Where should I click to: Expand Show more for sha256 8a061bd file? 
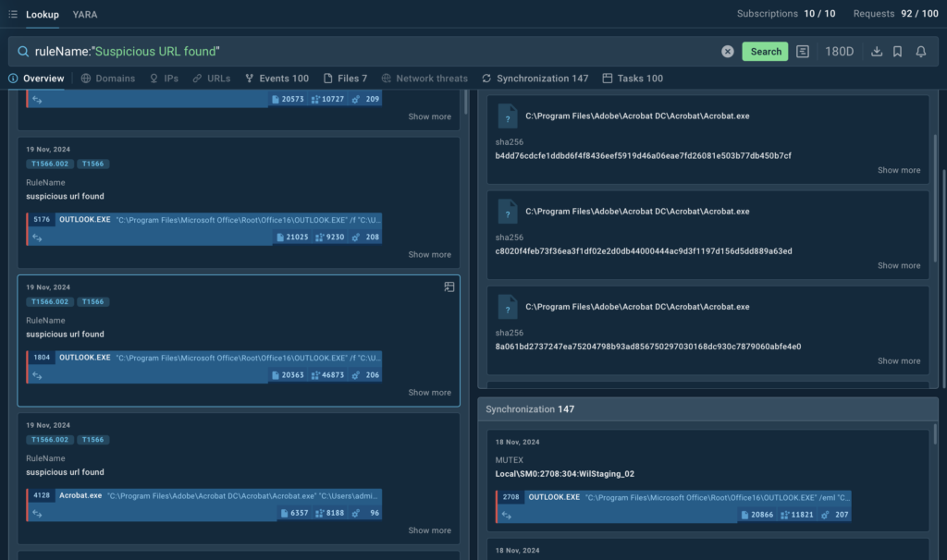pos(898,360)
